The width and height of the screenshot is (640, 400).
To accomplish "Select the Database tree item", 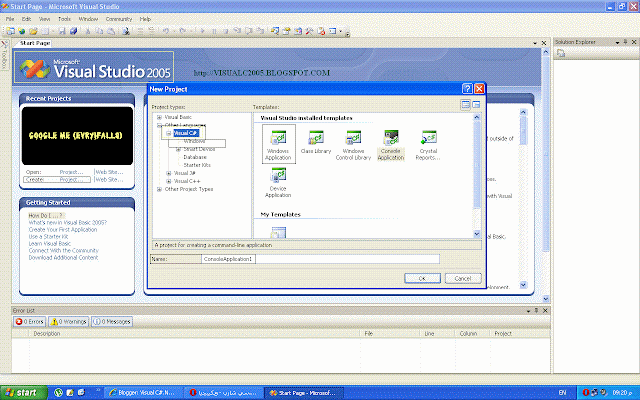I will pyautogui.click(x=195, y=157).
